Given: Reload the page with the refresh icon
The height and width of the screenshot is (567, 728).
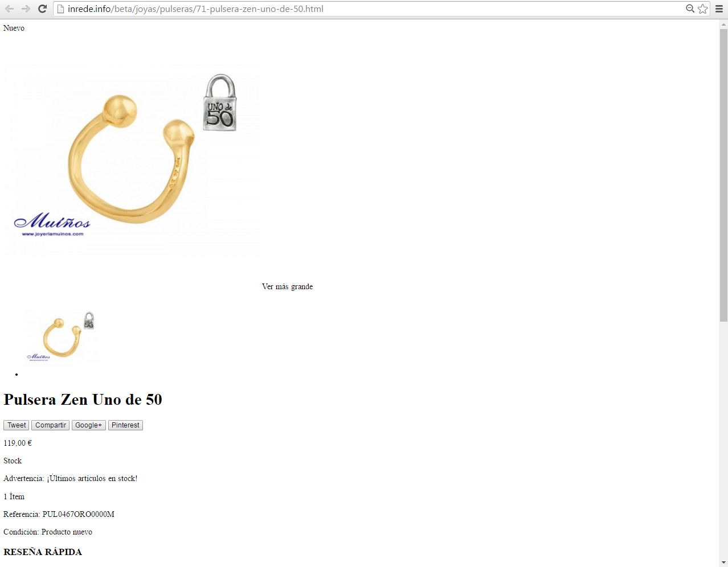Looking at the screenshot, I should point(42,9).
